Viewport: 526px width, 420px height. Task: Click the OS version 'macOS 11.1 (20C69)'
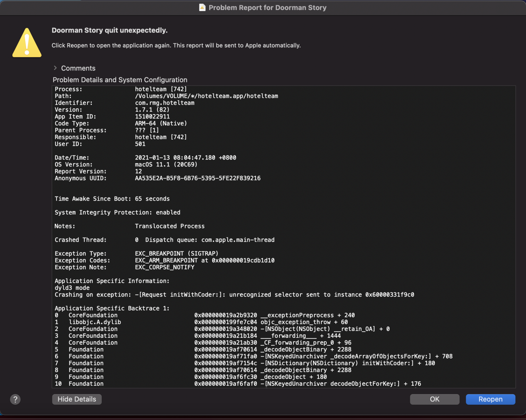[x=166, y=165]
